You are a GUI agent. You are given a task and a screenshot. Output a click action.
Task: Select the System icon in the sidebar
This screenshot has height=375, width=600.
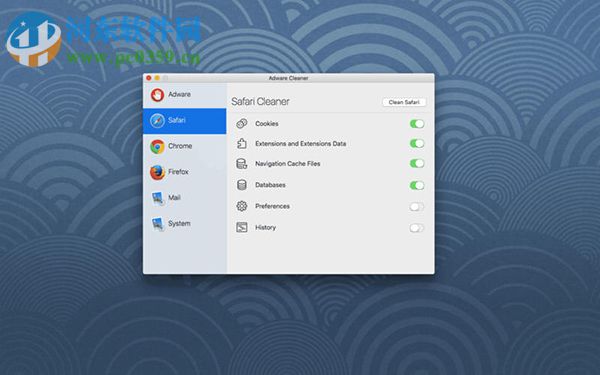[158, 224]
